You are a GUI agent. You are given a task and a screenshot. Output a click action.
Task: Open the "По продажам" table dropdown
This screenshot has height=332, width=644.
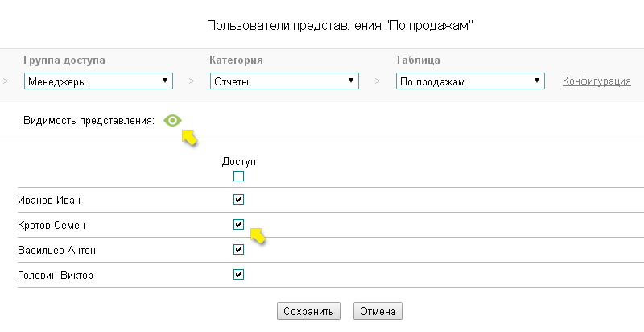point(470,81)
